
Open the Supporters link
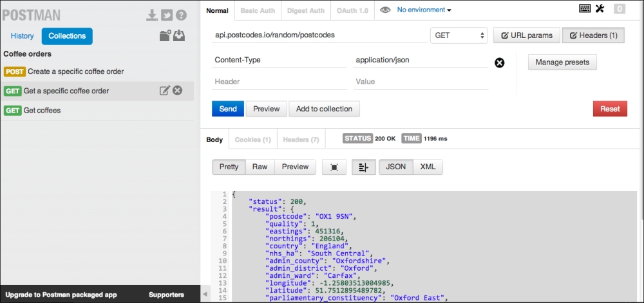[166, 295]
